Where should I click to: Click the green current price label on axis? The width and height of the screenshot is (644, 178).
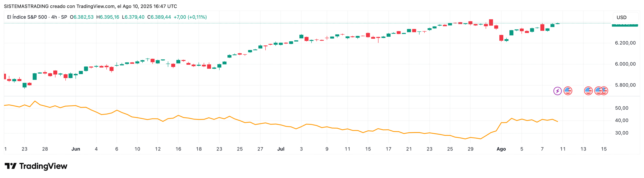click(x=624, y=25)
